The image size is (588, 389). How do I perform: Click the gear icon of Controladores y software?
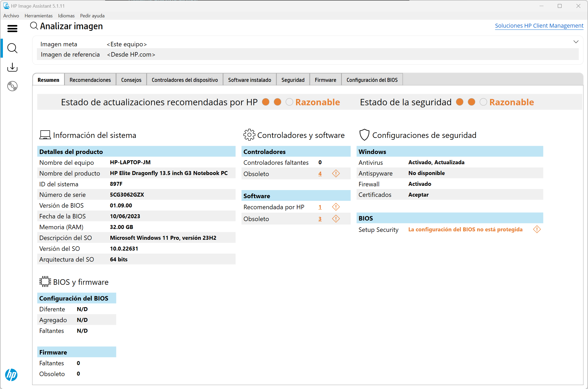point(249,135)
